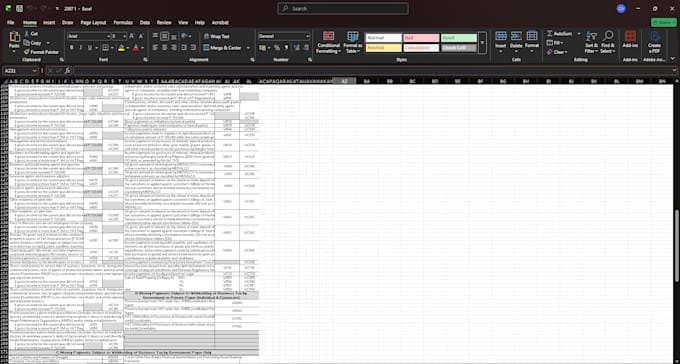
Task: Apply the Bad cell style swatch
Action: point(421,38)
